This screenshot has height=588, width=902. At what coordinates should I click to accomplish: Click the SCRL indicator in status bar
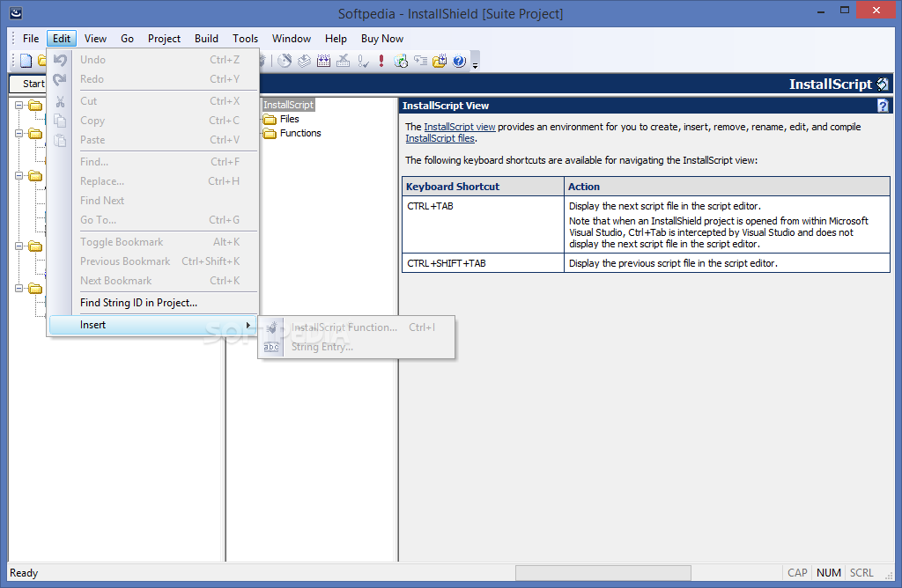coord(861,573)
